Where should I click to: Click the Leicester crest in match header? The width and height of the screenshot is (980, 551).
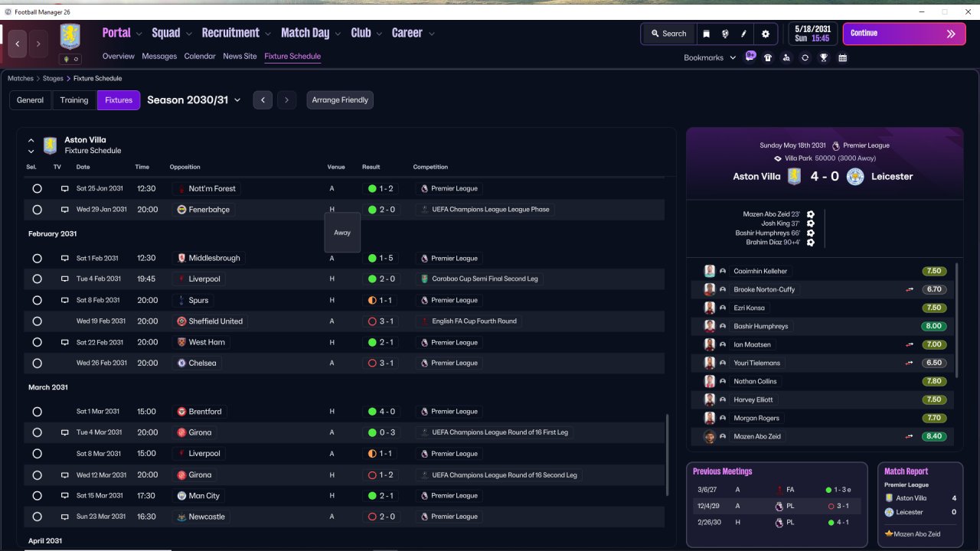coord(855,176)
